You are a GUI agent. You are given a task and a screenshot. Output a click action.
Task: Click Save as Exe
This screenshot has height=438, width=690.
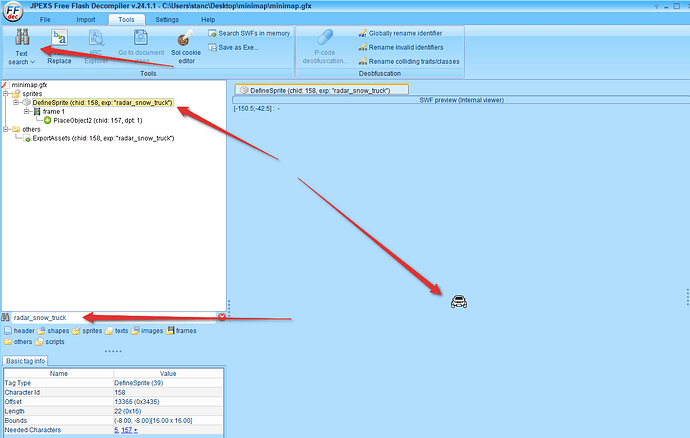point(233,48)
